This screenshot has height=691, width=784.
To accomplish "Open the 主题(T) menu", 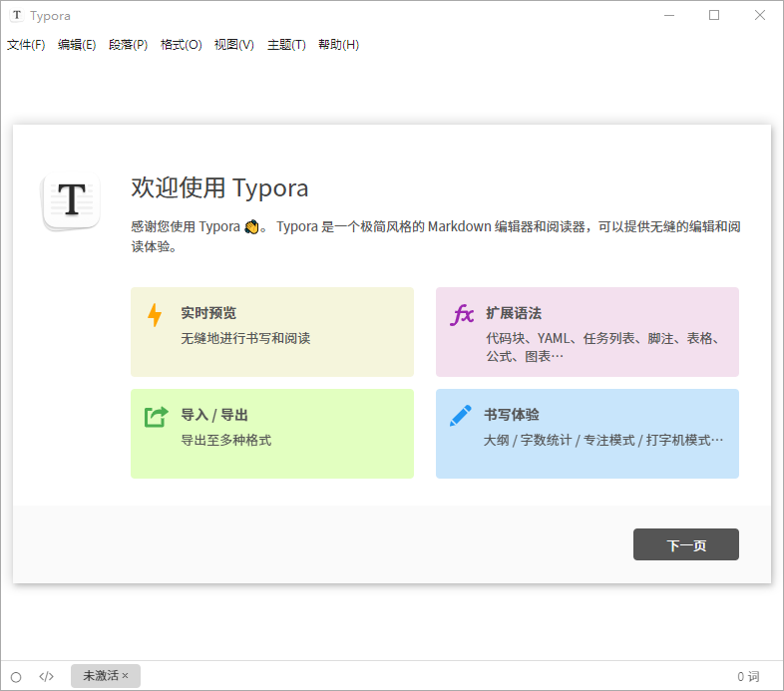I will tap(286, 45).
